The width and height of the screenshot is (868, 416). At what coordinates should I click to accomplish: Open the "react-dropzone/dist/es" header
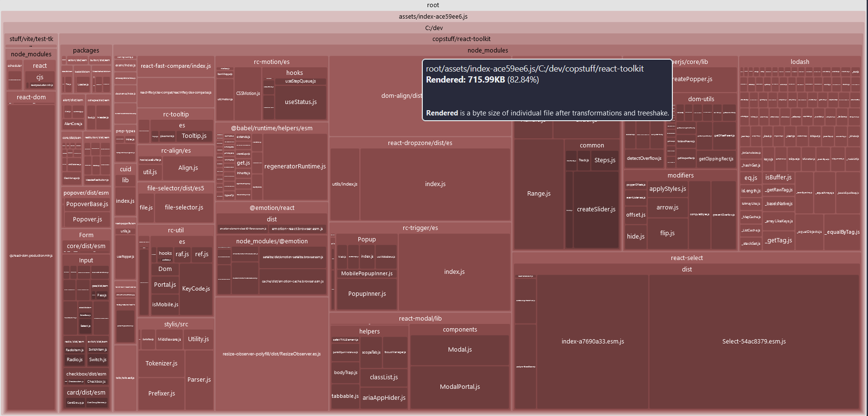point(420,143)
